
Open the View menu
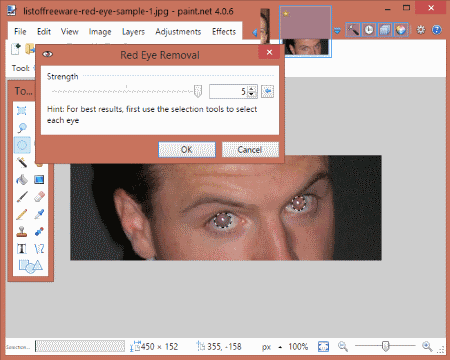click(x=69, y=32)
